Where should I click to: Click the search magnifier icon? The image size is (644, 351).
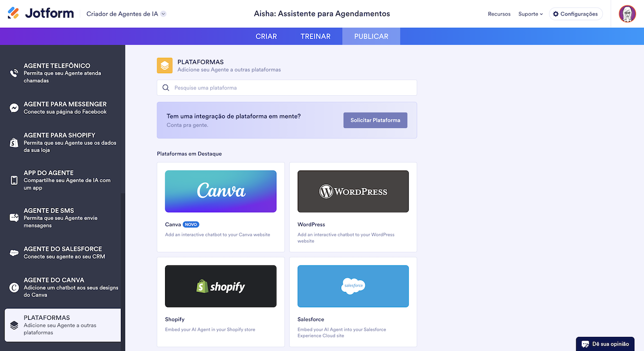[166, 88]
